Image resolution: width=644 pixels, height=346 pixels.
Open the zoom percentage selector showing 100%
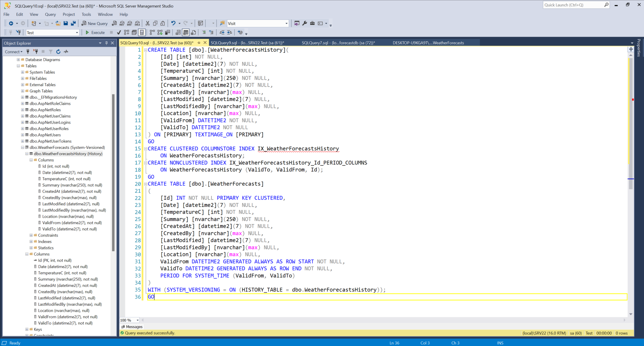(x=137, y=320)
